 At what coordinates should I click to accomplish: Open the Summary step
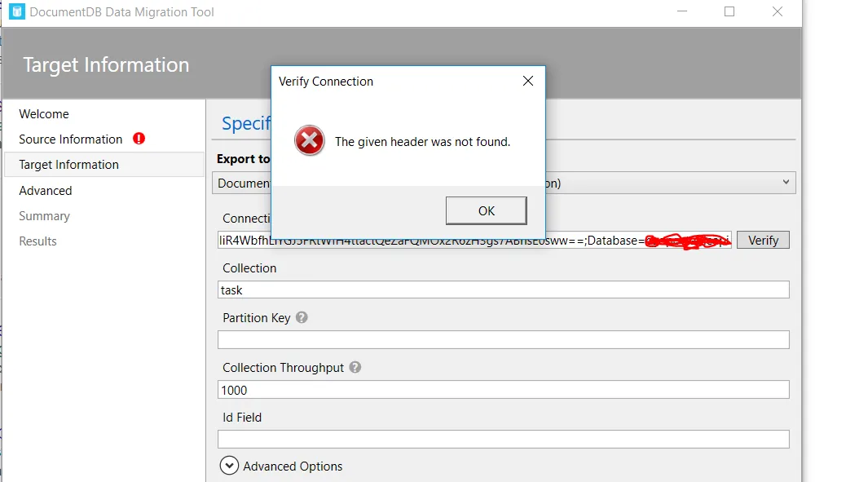click(44, 216)
